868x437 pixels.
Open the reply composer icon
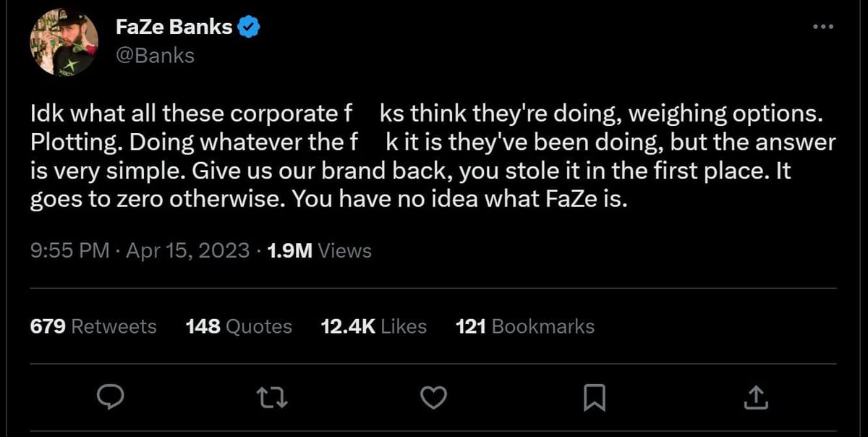pyautogui.click(x=110, y=397)
